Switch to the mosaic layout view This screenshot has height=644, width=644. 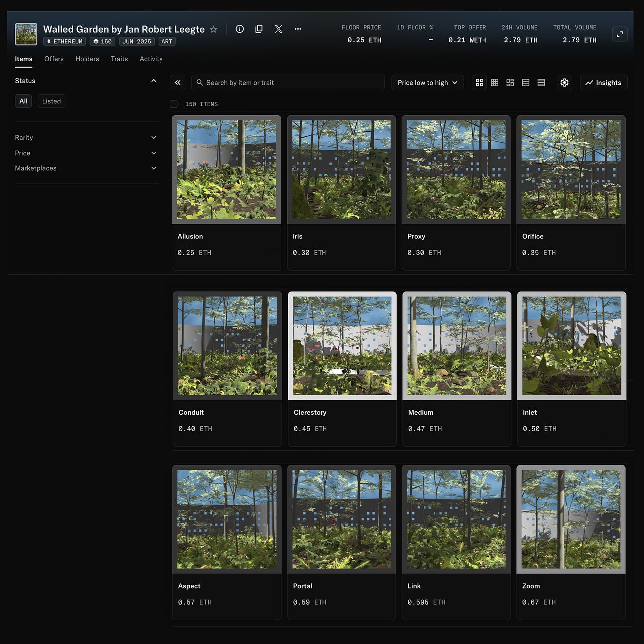pyautogui.click(x=510, y=83)
